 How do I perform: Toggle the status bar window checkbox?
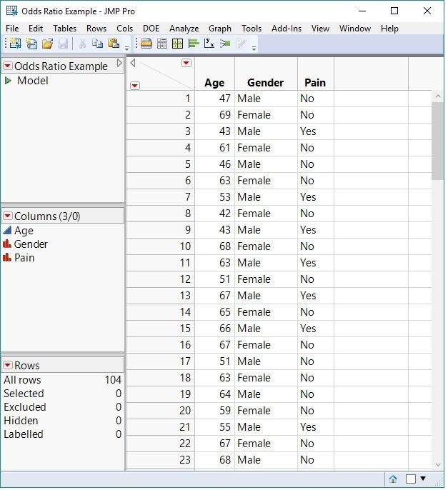point(411,479)
